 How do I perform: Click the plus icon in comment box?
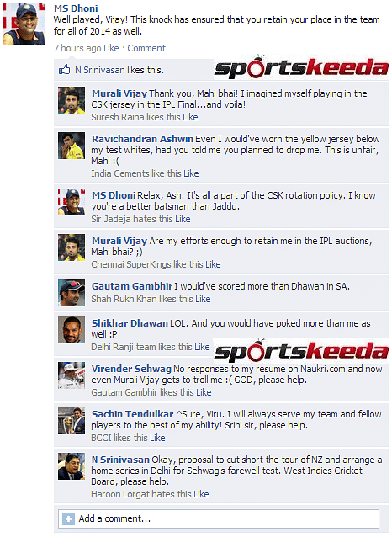[68, 518]
